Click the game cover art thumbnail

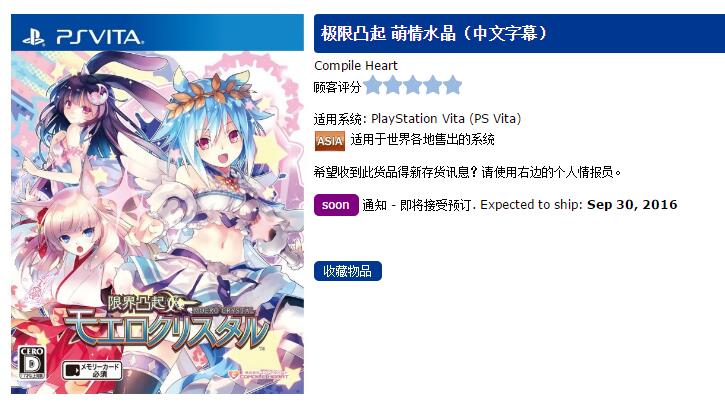click(157, 204)
